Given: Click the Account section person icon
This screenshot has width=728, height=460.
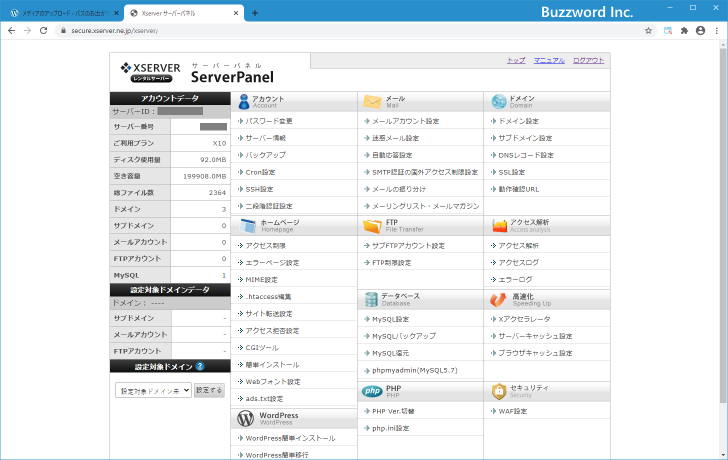Looking at the screenshot, I should tap(243, 102).
